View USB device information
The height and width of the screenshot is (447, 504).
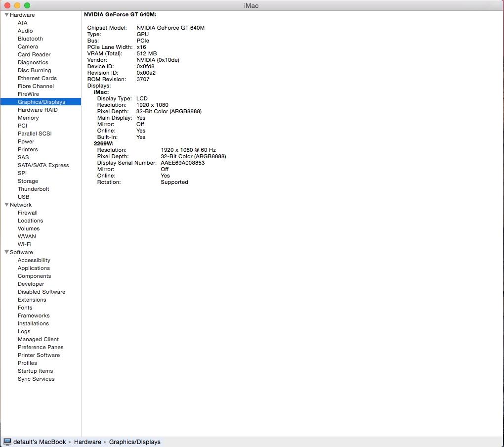pyautogui.click(x=22, y=197)
